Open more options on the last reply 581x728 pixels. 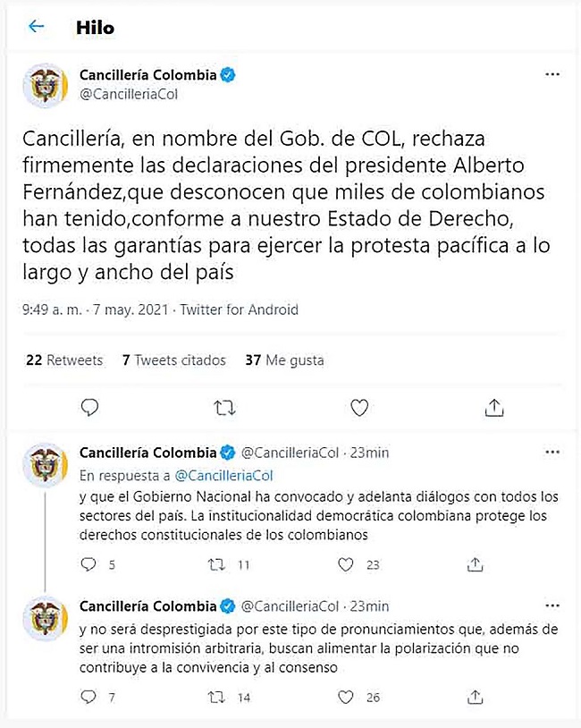point(552,605)
